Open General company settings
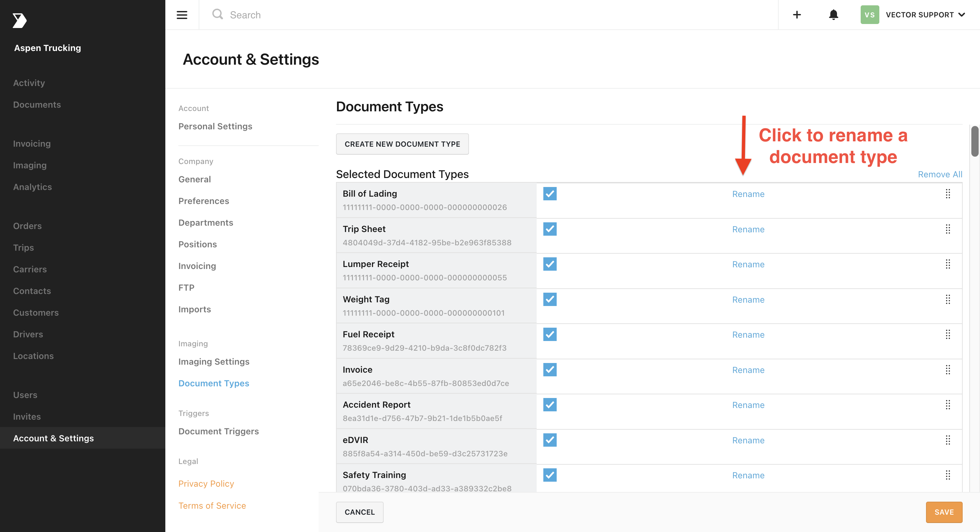This screenshot has width=980, height=532. [194, 179]
